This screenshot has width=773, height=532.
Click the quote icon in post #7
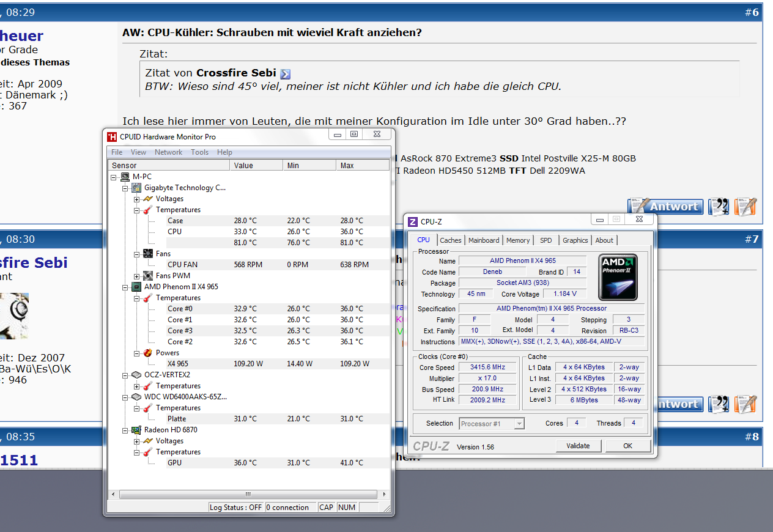pyautogui.click(x=719, y=404)
